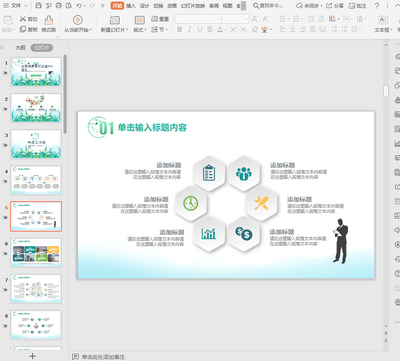This screenshot has height=361, width=400.
Task: Click the redo arrow icon
Action: (x=92, y=6)
